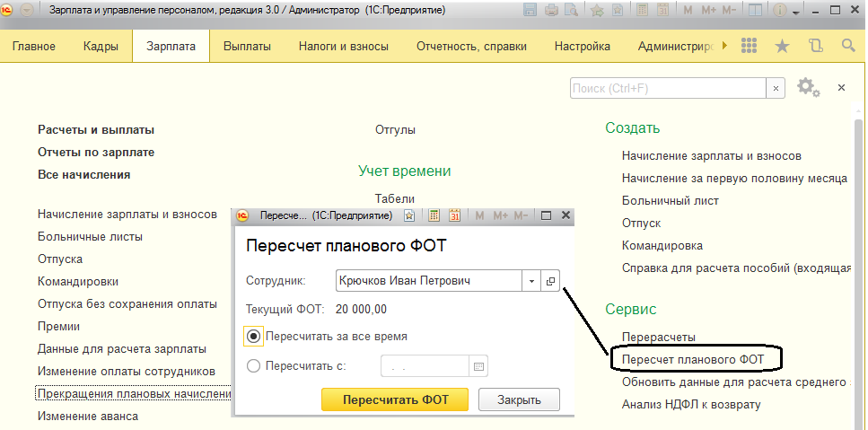
Task: Click the magnifier search icon in sections panel
Action: 848,46
